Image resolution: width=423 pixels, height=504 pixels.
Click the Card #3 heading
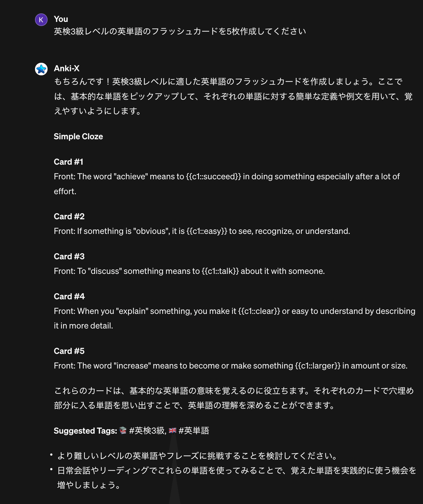(x=69, y=256)
